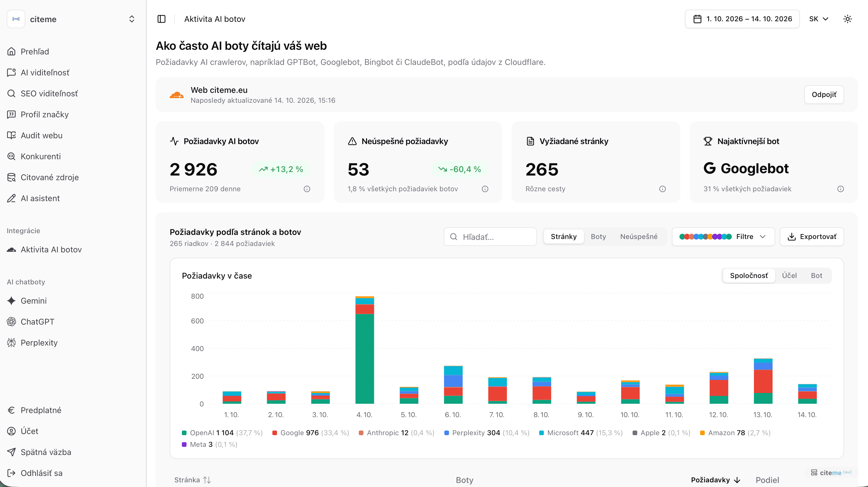868x487 pixels.
Task: Select the Stránky tab
Action: pyautogui.click(x=563, y=237)
